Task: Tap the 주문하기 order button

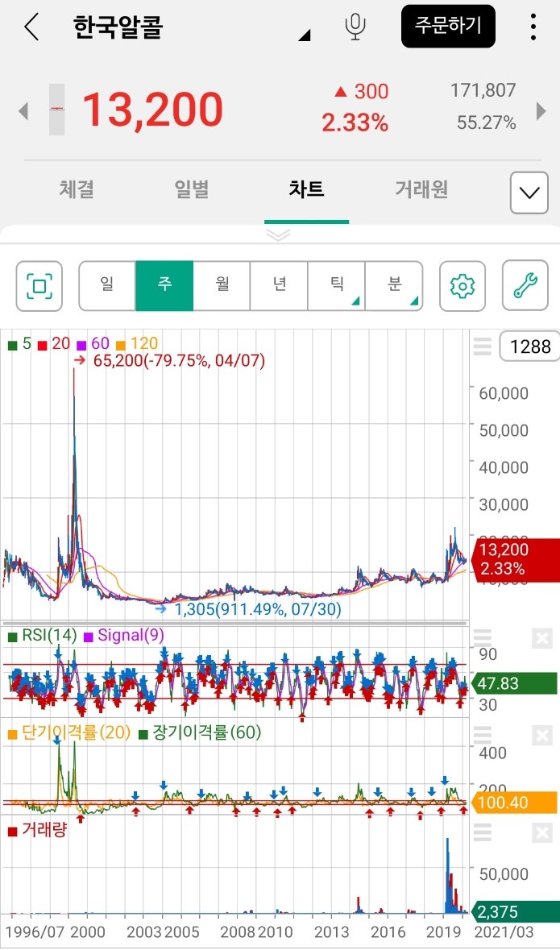Action: [x=448, y=26]
